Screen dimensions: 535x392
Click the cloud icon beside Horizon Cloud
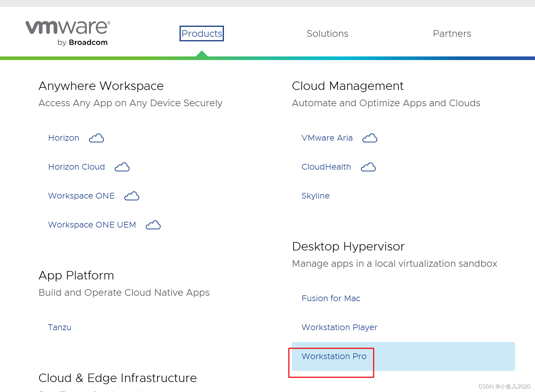click(122, 167)
